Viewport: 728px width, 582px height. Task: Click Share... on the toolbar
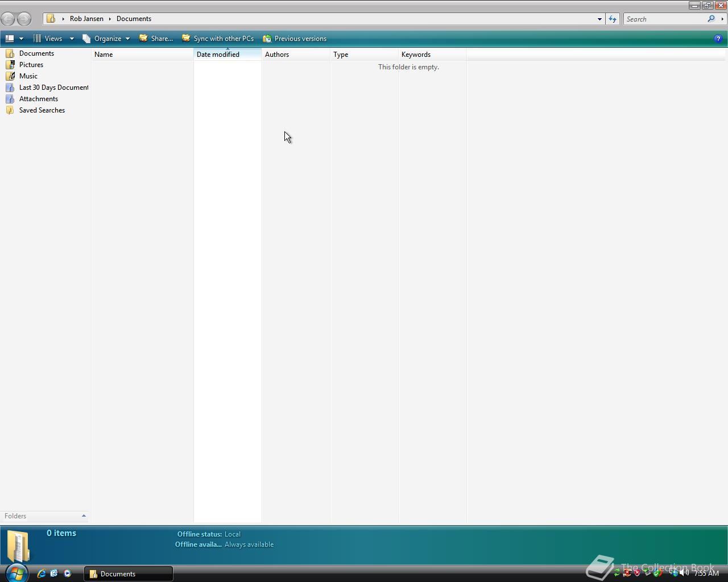(x=156, y=39)
